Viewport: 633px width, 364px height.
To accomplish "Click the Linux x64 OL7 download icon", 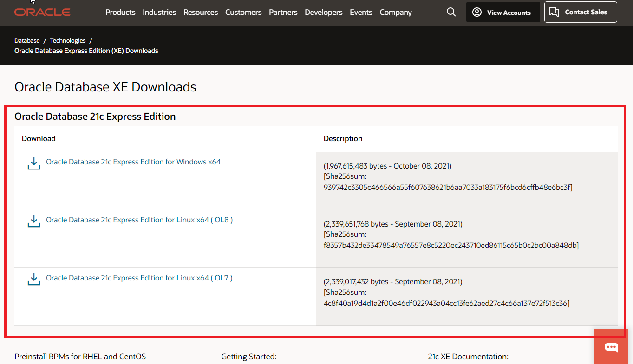I will click(34, 279).
